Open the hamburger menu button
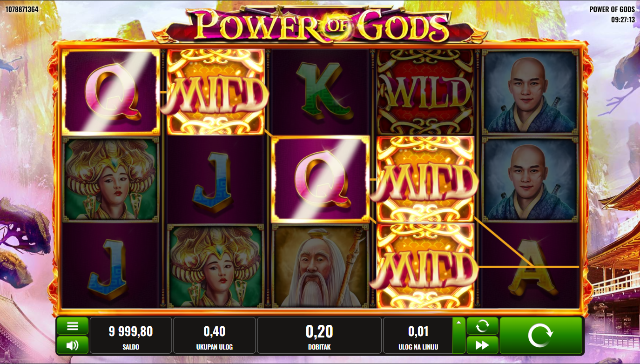 coord(73,326)
